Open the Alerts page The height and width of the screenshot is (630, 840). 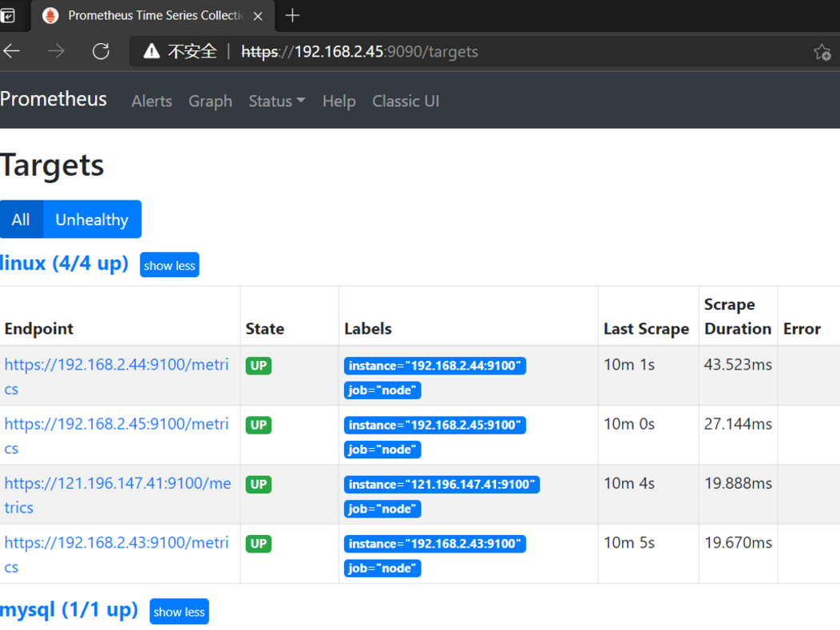(x=152, y=101)
